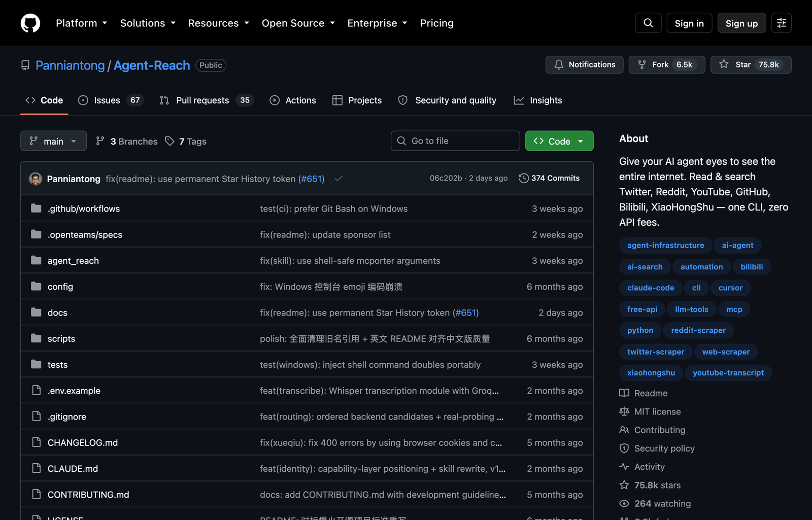The height and width of the screenshot is (520, 812).
Task: Expand the Resources menu
Action: pos(219,23)
